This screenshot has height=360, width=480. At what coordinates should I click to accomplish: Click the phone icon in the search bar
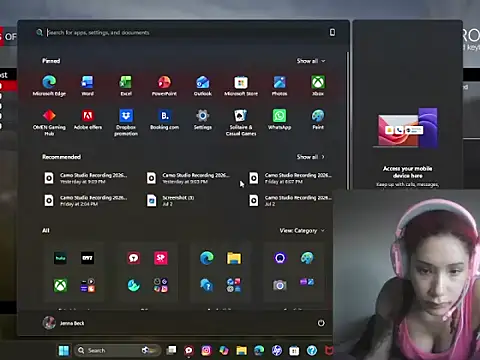click(332, 32)
